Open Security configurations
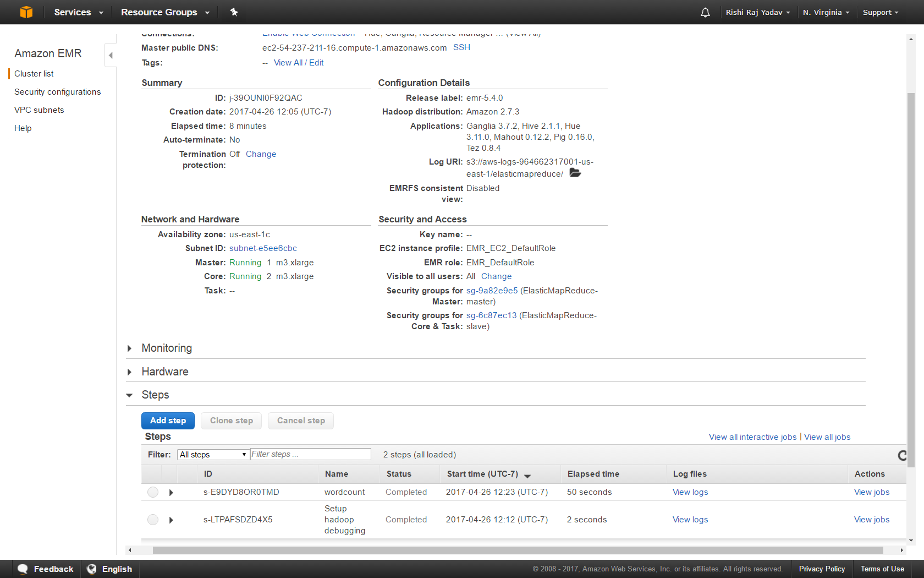 [x=58, y=92]
